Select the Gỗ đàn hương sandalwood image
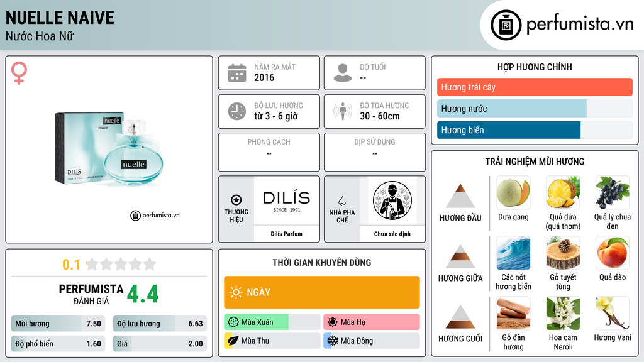 pyautogui.click(x=513, y=313)
